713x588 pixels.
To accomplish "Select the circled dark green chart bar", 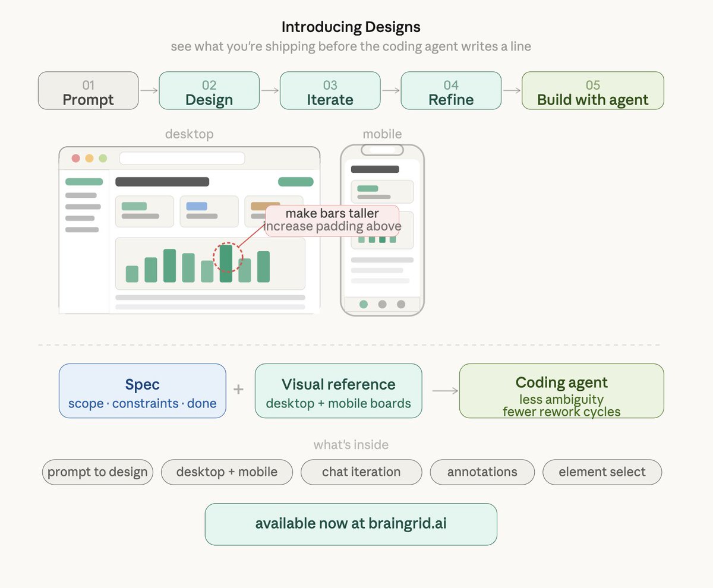I will [226, 264].
